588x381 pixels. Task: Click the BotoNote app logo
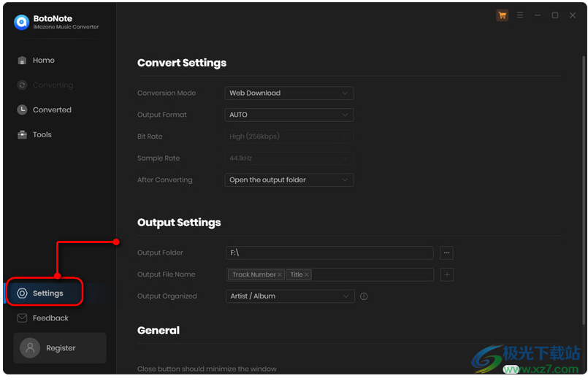coord(21,22)
